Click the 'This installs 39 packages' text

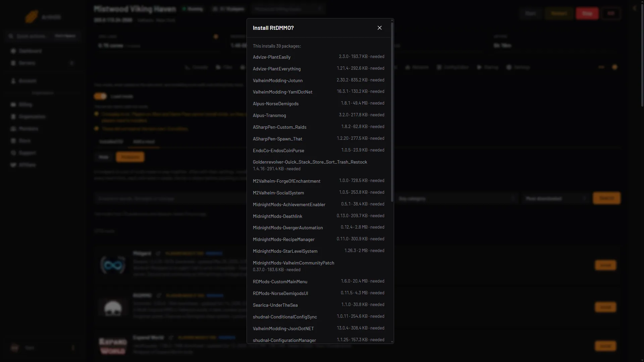coord(277,46)
